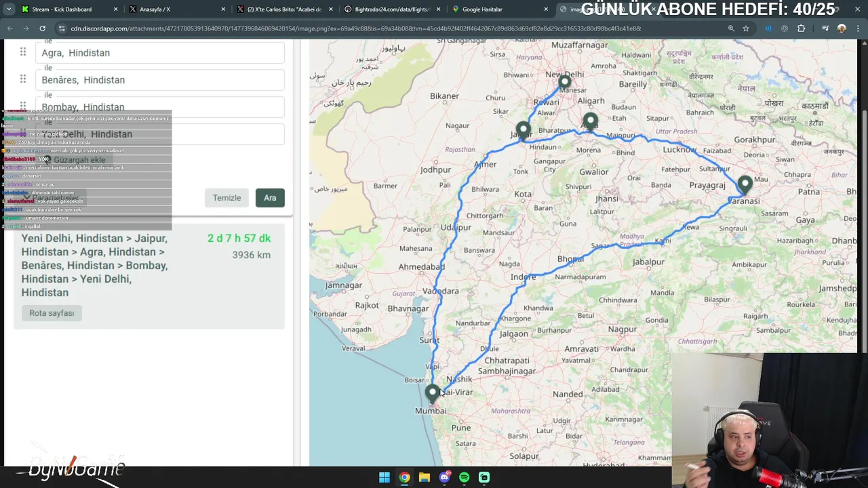
Task: Click the Gwalior label on the map
Action: pyautogui.click(x=593, y=171)
